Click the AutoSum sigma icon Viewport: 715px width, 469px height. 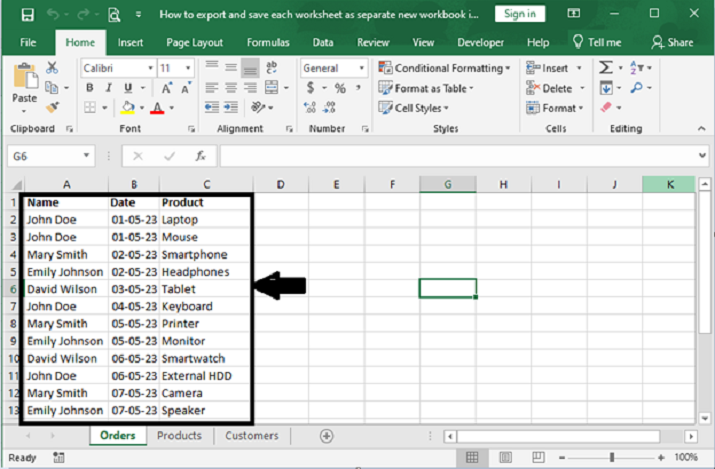point(606,68)
